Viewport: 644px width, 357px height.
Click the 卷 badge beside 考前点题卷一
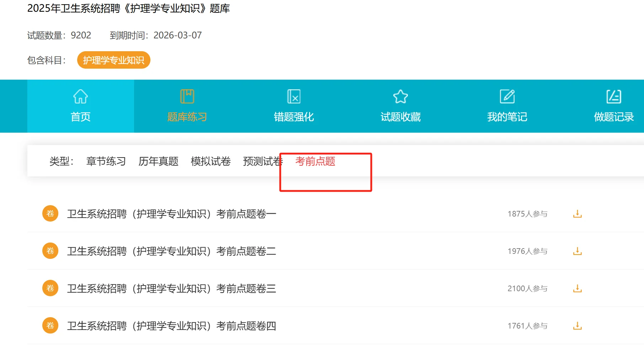coord(50,213)
